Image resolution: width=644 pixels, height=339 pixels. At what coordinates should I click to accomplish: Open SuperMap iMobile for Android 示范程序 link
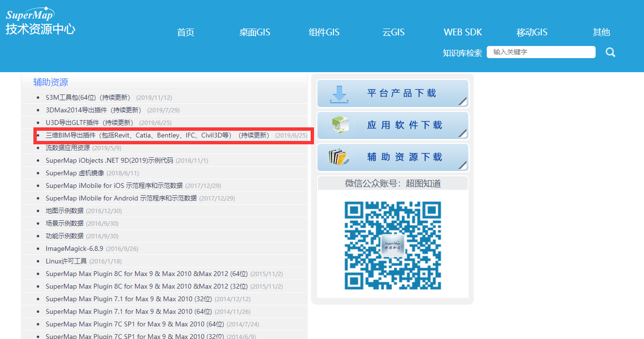point(121,198)
